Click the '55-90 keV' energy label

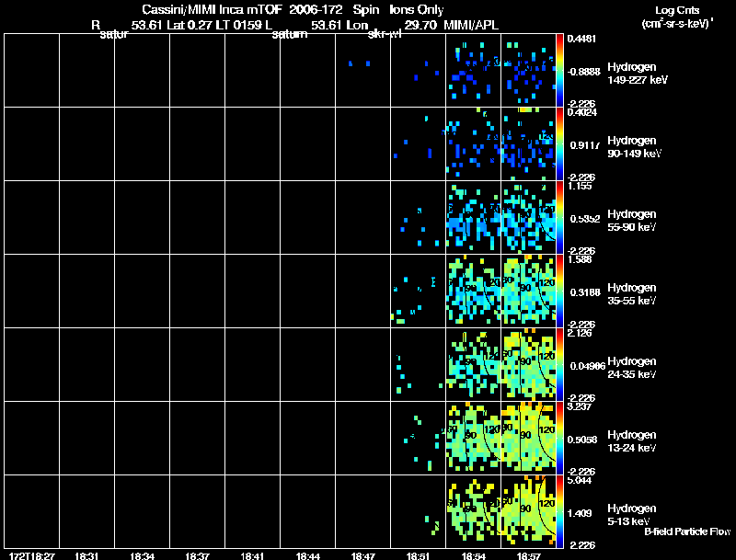tap(631, 227)
